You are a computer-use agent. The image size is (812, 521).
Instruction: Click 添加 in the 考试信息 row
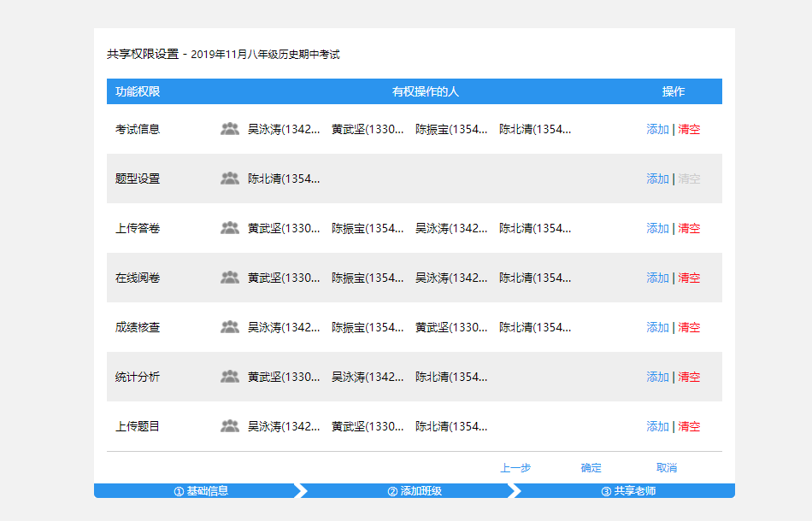(x=657, y=130)
